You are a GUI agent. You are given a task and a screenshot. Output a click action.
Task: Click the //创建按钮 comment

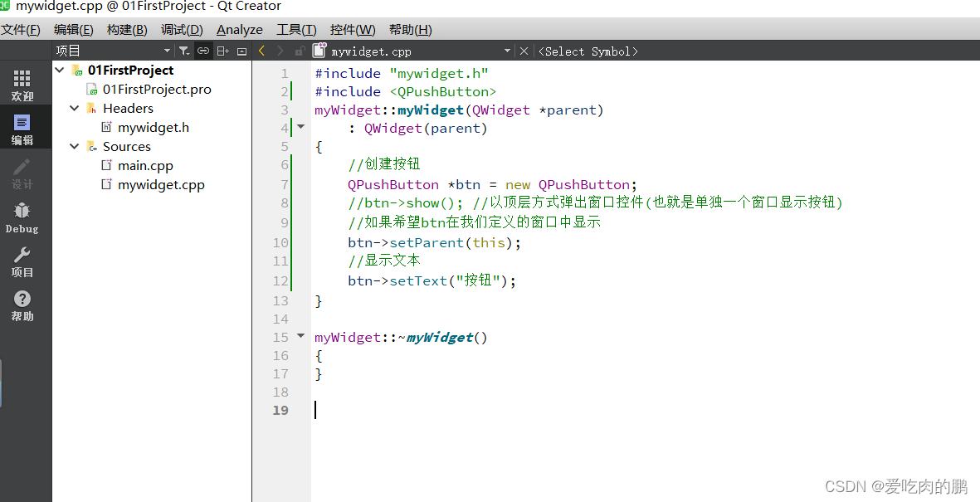click(383, 164)
